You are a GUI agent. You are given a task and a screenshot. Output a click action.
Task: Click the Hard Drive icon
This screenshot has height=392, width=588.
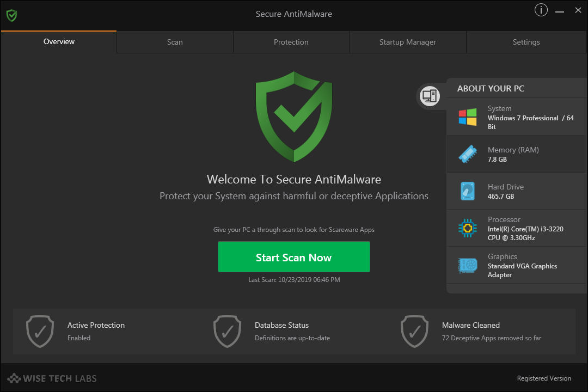(468, 191)
